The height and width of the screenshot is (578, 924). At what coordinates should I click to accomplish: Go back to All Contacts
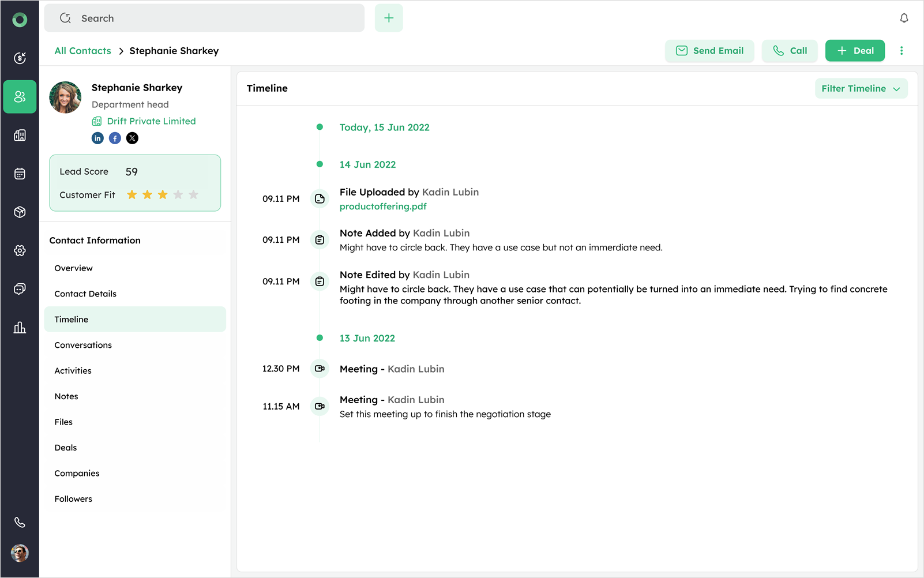(82, 51)
